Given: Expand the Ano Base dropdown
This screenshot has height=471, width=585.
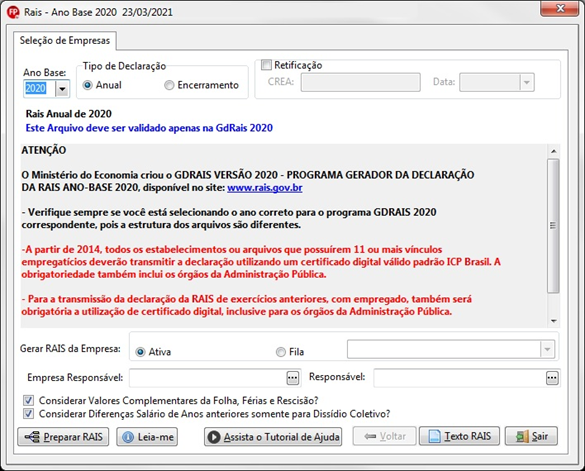Looking at the screenshot, I should (x=62, y=89).
